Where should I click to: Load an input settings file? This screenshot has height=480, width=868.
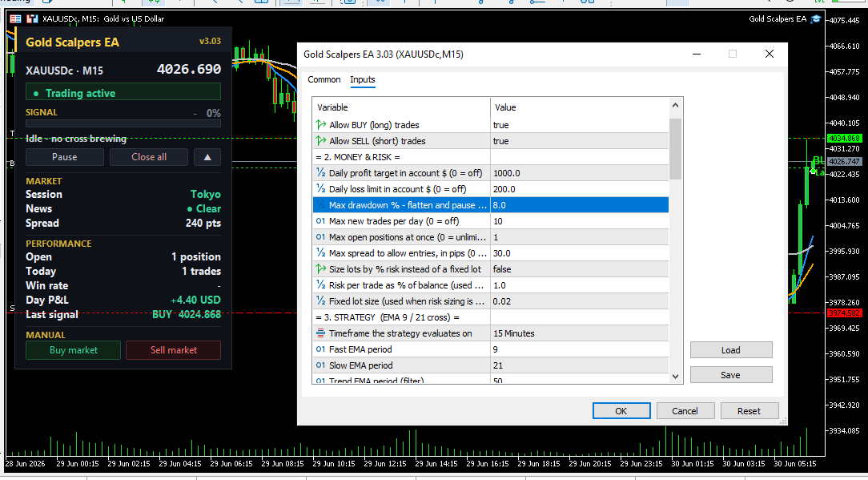coord(731,350)
